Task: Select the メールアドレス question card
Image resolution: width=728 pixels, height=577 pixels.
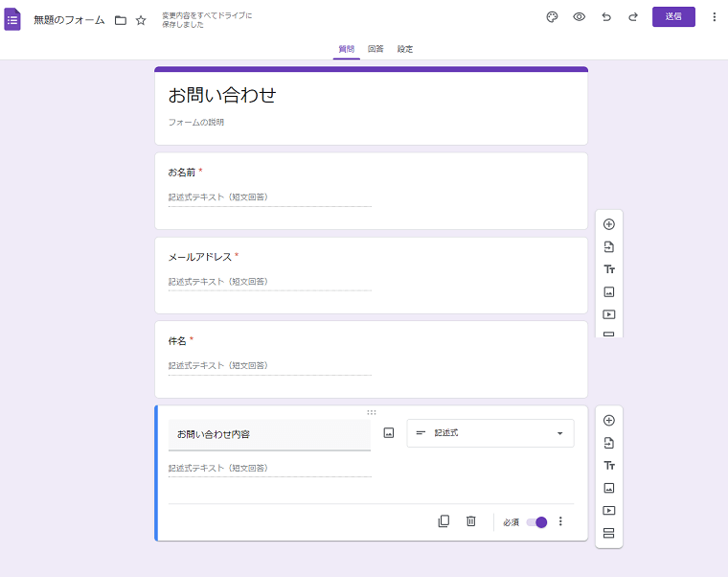Action: 371,275
